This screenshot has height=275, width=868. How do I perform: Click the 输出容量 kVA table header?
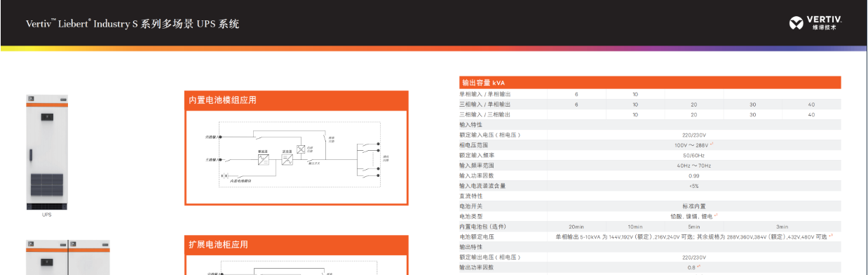click(650, 82)
